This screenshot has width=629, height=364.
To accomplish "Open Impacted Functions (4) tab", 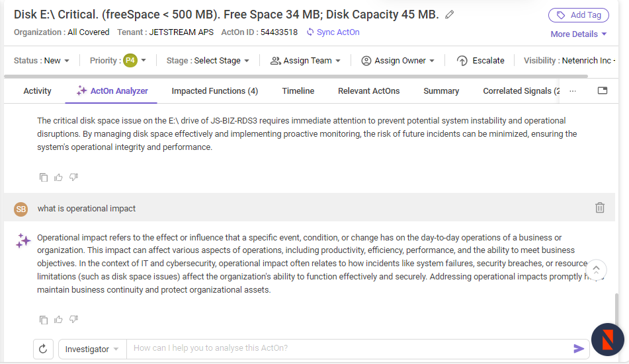I will click(x=214, y=91).
